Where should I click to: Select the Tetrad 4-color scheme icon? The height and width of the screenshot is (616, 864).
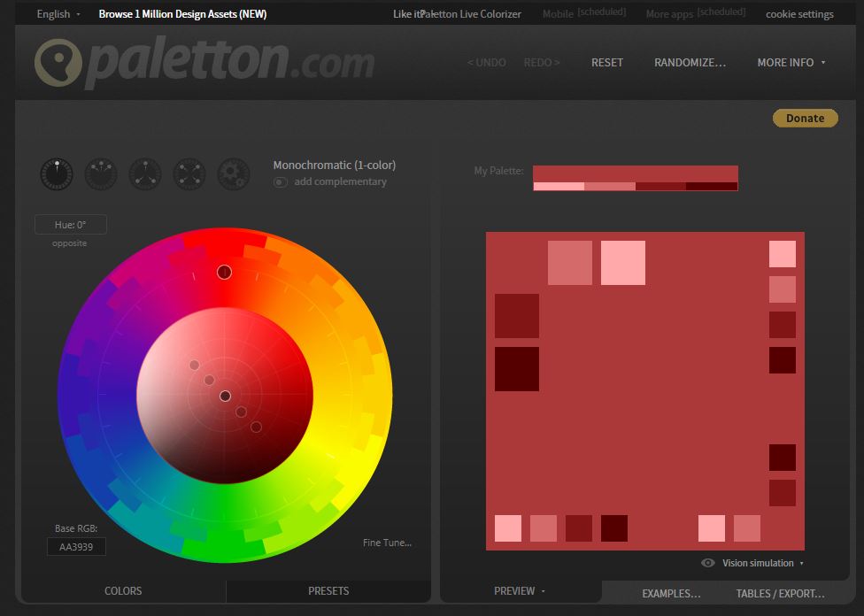pyautogui.click(x=189, y=173)
